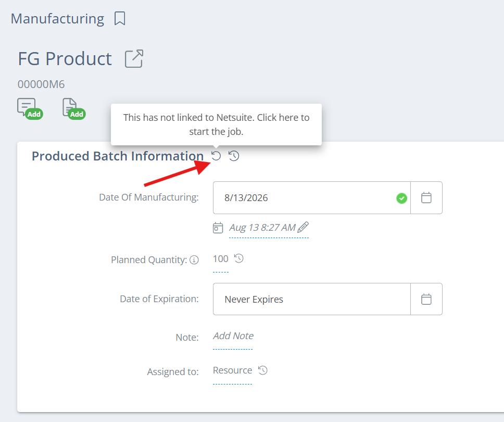Click Aug 13 8:27 AM timestamp link

click(x=262, y=227)
